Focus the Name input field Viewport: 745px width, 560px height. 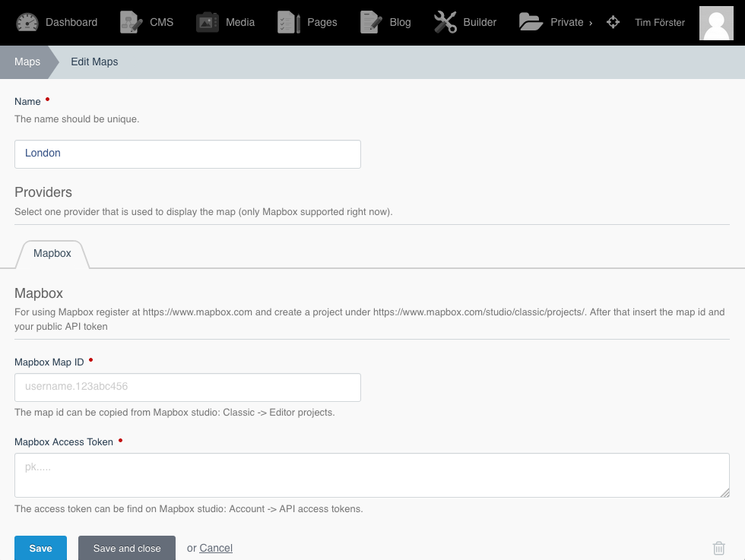(x=188, y=154)
